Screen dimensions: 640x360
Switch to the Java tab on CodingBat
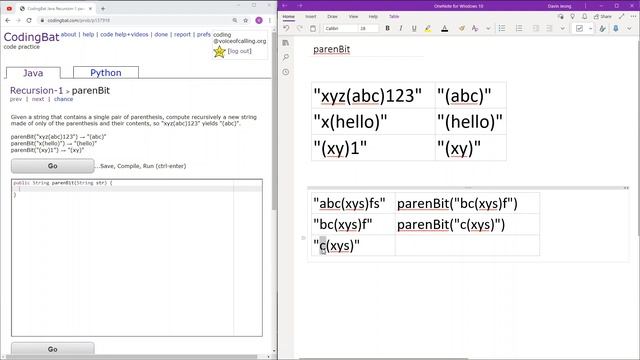coord(33,73)
